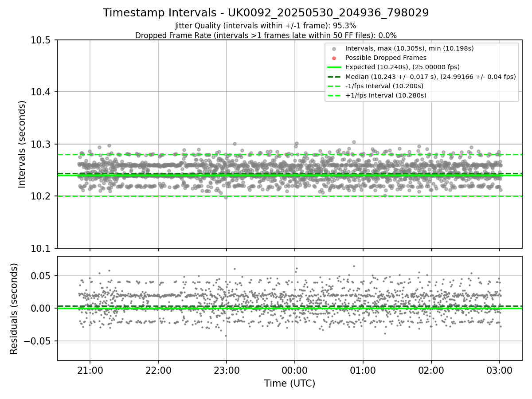Screen dimensions: 532x399
Task: Click the 'Median (10.243 +/- 0.017 s)' legend entry
Action: point(430,76)
